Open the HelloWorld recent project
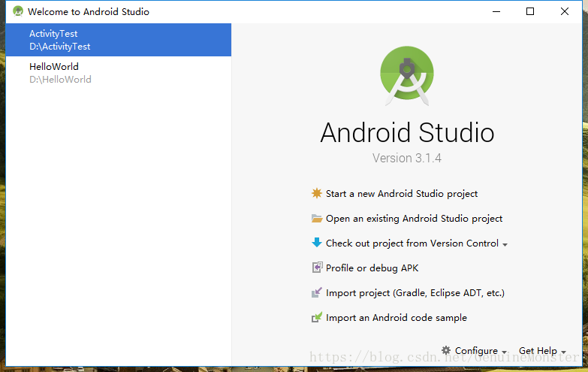The image size is (588, 372). (119, 73)
